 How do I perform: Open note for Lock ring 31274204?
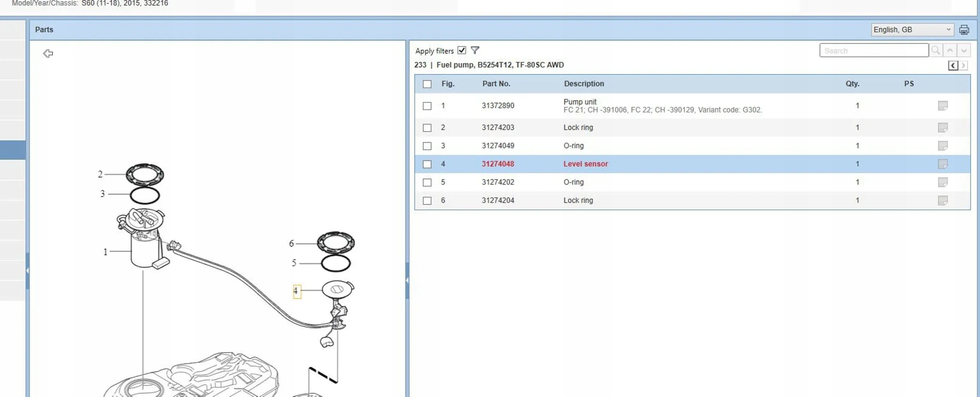[943, 200]
